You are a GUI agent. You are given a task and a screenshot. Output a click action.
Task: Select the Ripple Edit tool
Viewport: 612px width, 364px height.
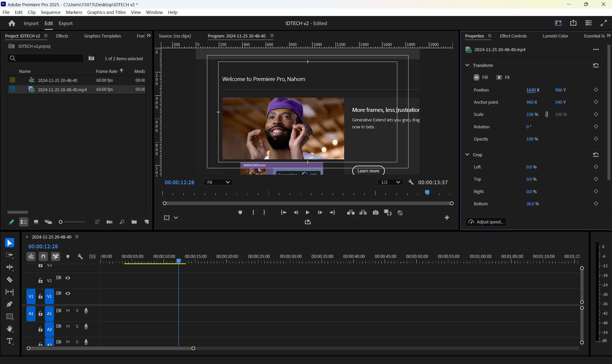tap(10, 267)
